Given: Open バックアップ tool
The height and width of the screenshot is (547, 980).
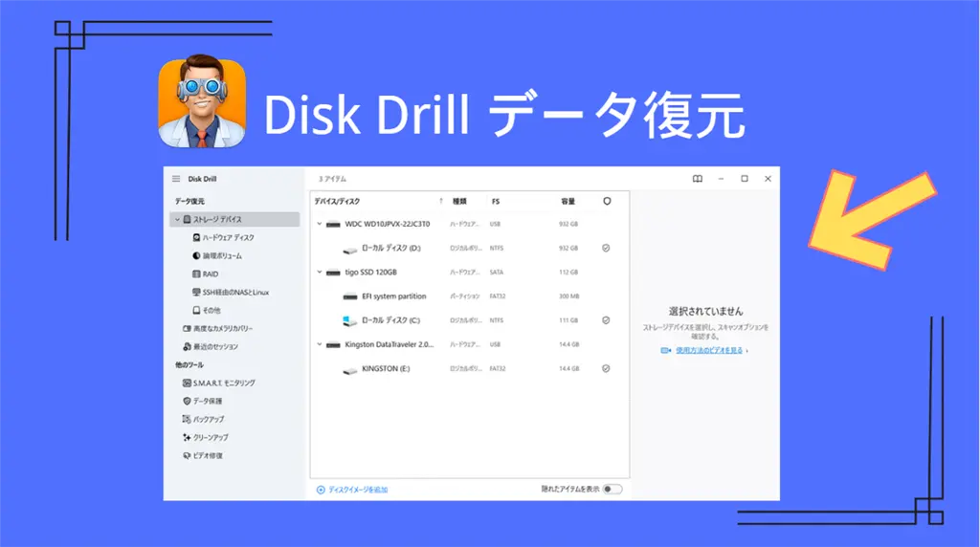Looking at the screenshot, I should point(209,419).
